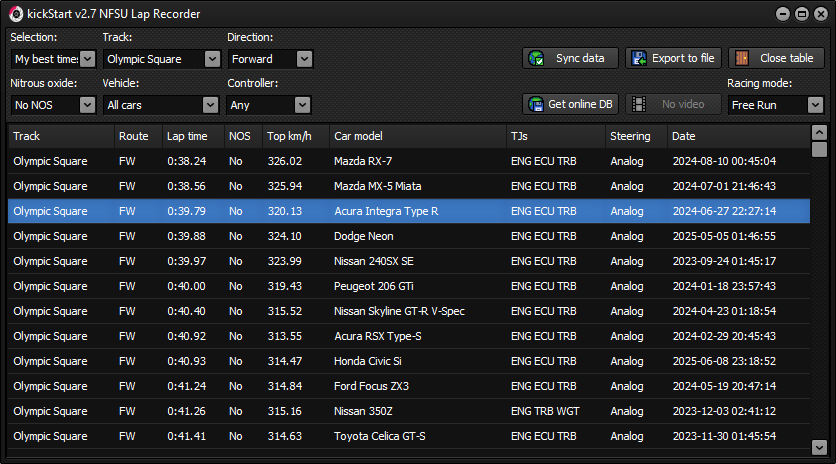
Task: Click the ENG TRB WGT cell
Action: click(x=545, y=411)
